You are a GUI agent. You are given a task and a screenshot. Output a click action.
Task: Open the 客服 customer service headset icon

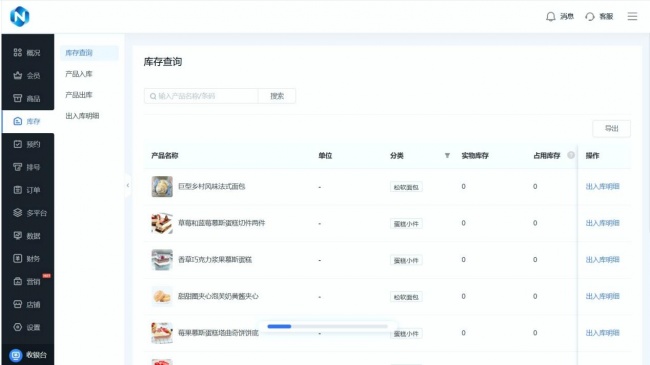[589, 17]
